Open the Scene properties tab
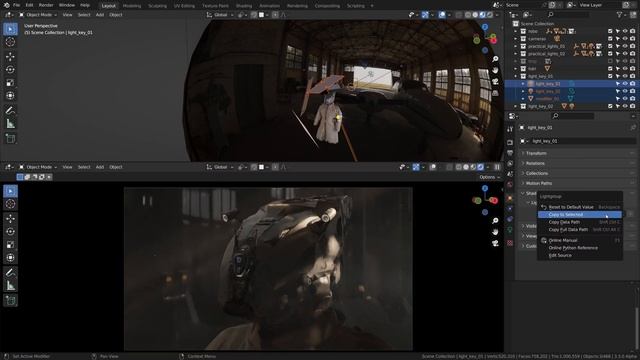The width and height of the screenshot is (640, 360). 510,174
